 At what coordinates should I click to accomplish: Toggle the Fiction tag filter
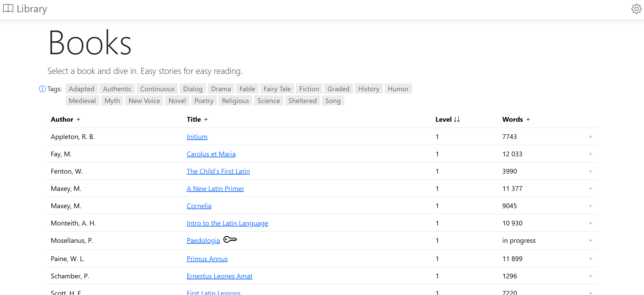point(309,89)
